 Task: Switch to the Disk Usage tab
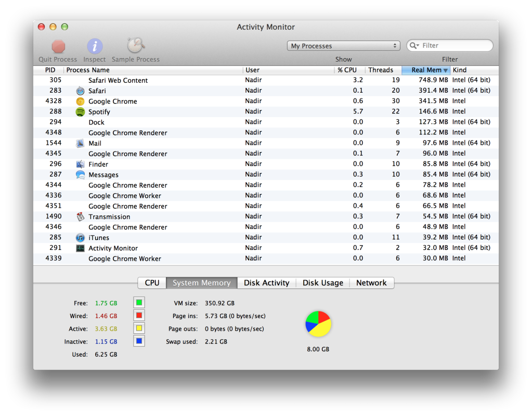pos(322,283)
